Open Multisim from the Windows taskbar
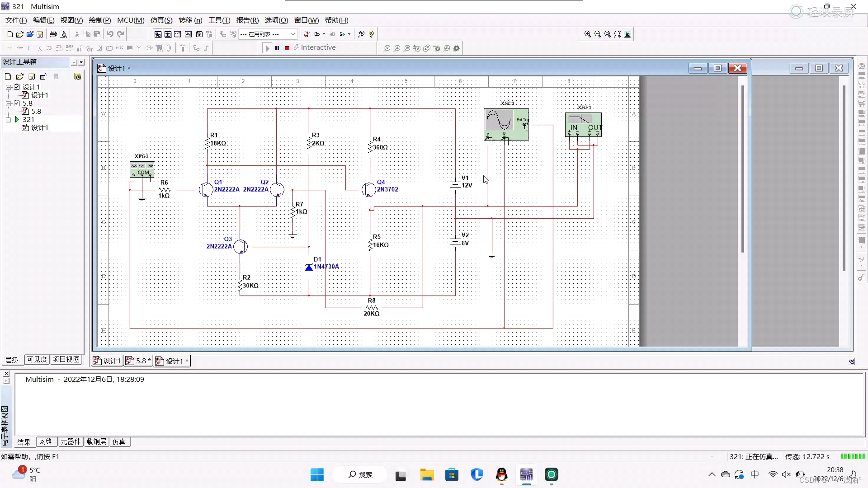Image resolution: width=868 pixels, height=488 pixels. pos(527,475)
